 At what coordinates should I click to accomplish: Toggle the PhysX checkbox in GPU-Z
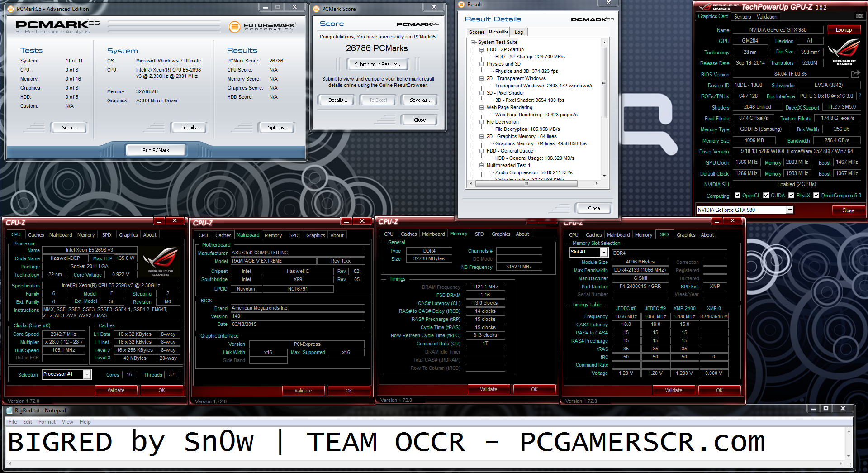791,196
